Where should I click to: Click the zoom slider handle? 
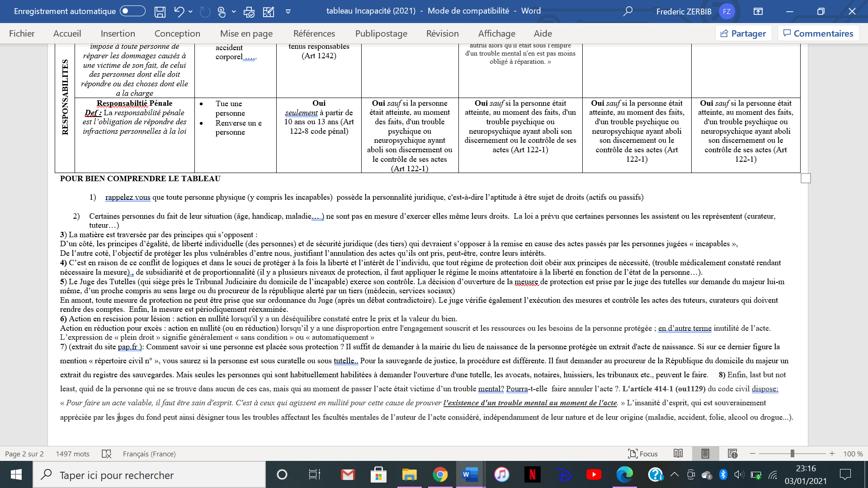pyautogui.click(x=792, y=454)
